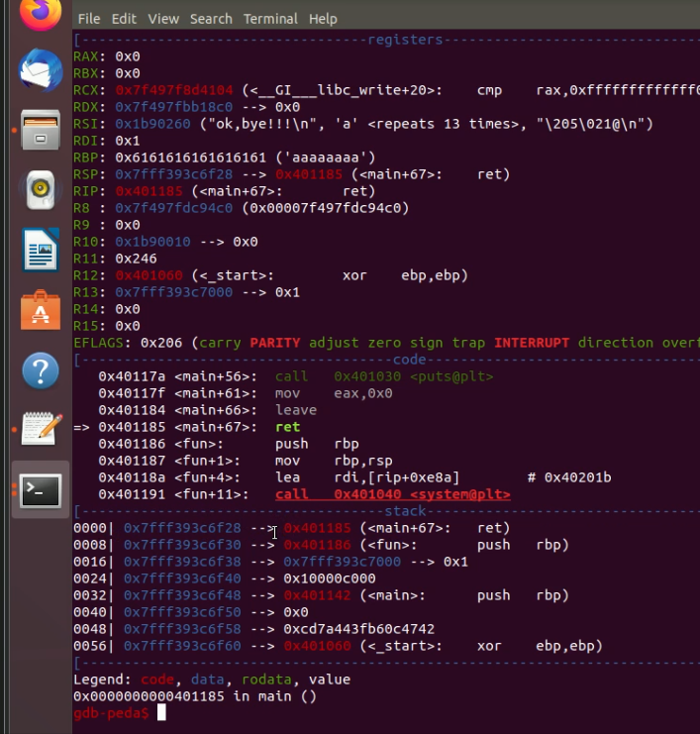Open the Text Editor notepad icon

pyautogui.click(x=40, y=430)
